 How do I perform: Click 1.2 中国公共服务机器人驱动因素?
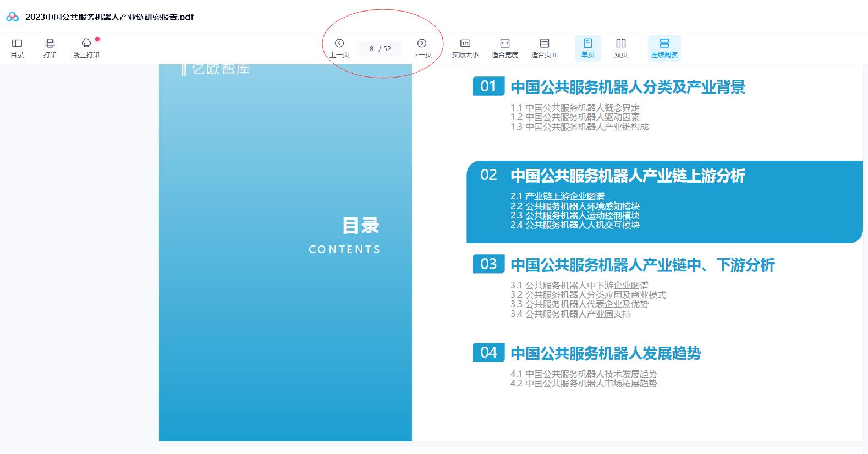(575, 117)
